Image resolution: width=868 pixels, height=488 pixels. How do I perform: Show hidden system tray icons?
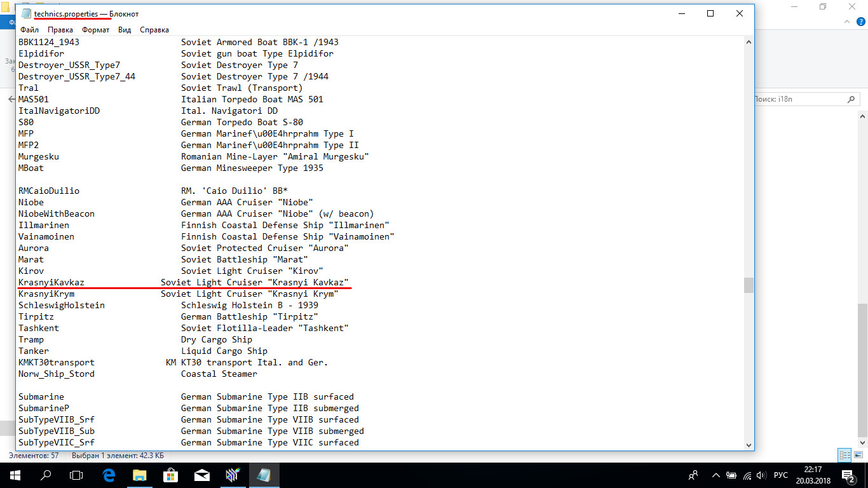[x=716, y=475]
